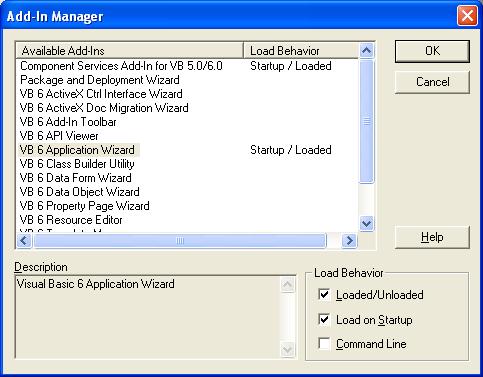Uncheck Load on Startup
Image resolution: width=483 pixels, height=377 pixels.
[x=324, y=319]
